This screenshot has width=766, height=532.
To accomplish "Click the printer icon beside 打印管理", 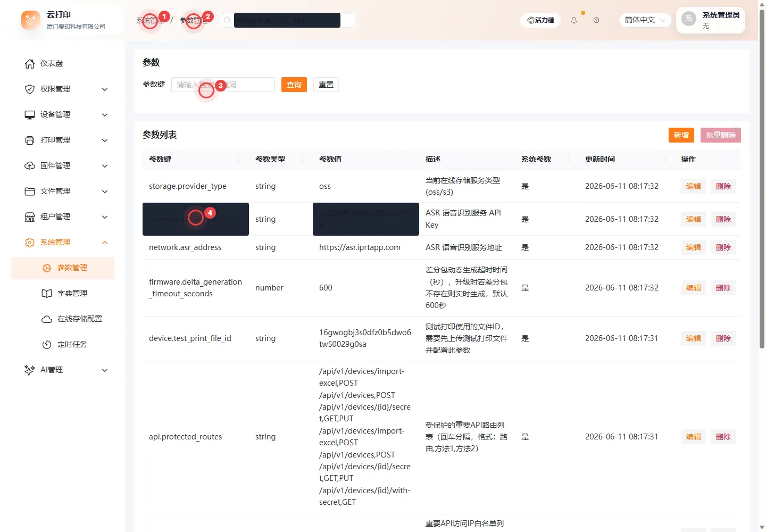I will point(30,140).
